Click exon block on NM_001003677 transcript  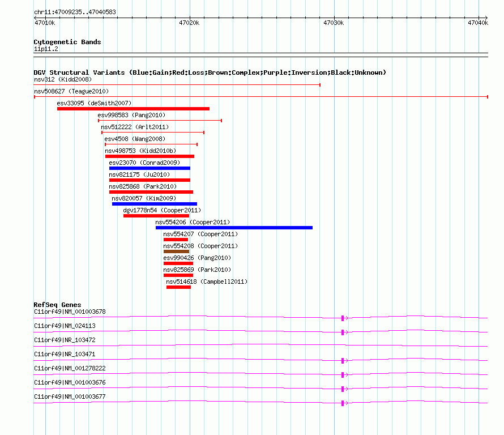click(x=343, y=403)
